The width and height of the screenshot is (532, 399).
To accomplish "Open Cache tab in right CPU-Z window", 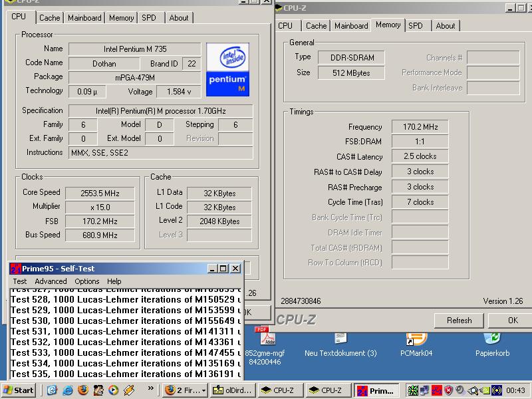I will click(317, 26).
